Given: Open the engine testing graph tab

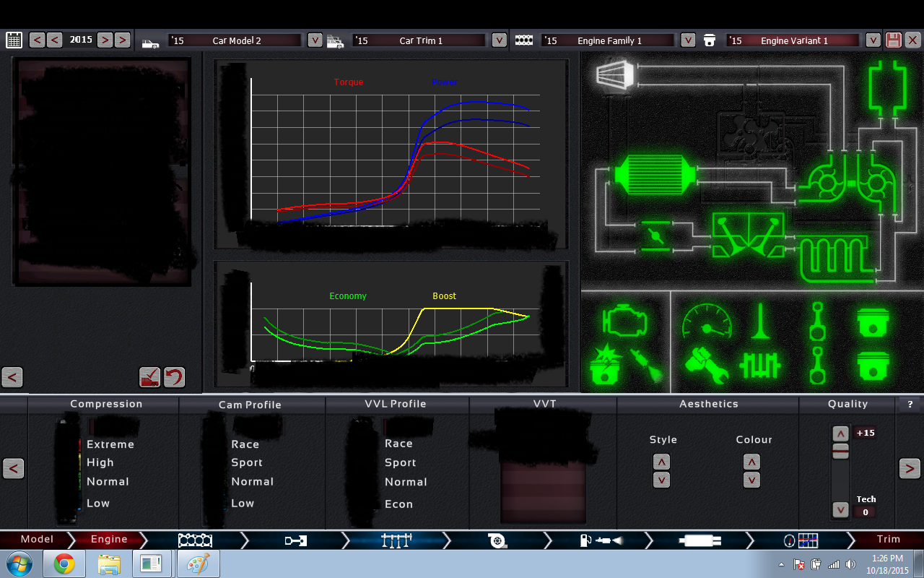Looking at the screenshot, I should 801,540.
